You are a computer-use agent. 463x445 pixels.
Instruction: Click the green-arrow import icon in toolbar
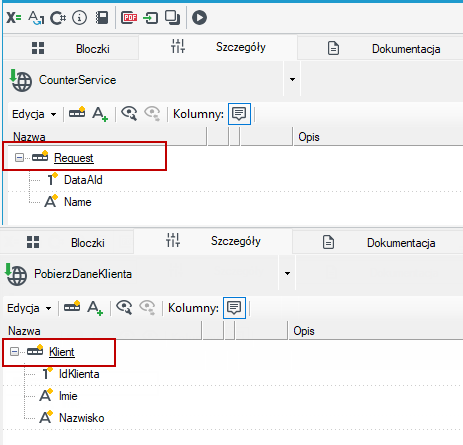click(x=150, y=18)
